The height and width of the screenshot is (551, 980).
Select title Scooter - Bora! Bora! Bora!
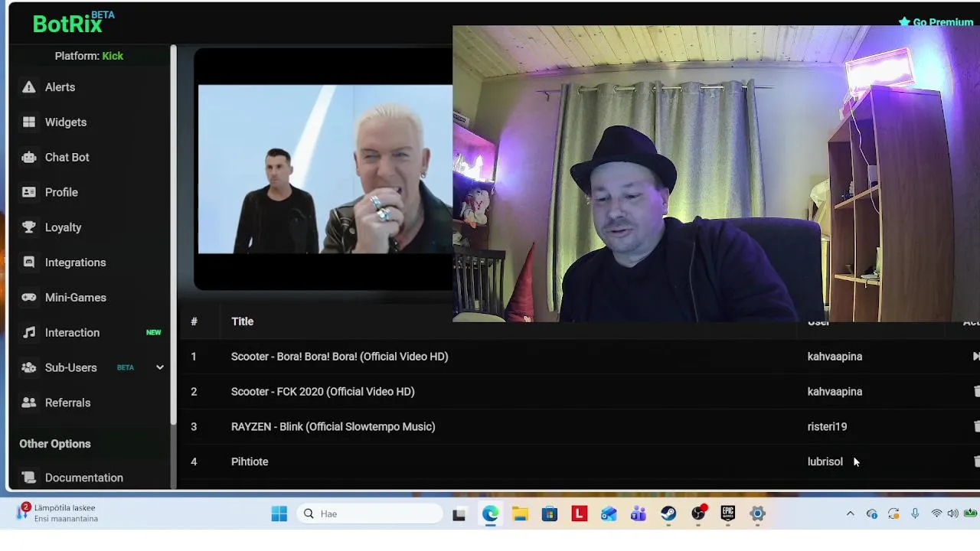click(x=339, y=357)
